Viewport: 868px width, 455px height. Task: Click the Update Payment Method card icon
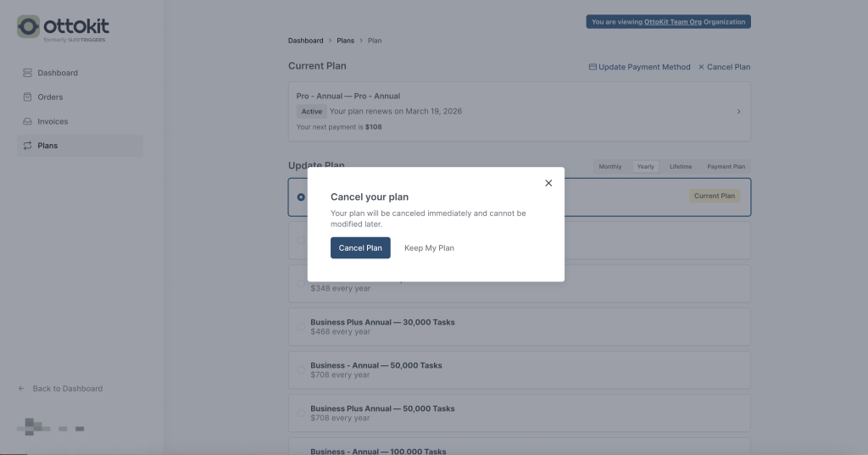[593, 67]
